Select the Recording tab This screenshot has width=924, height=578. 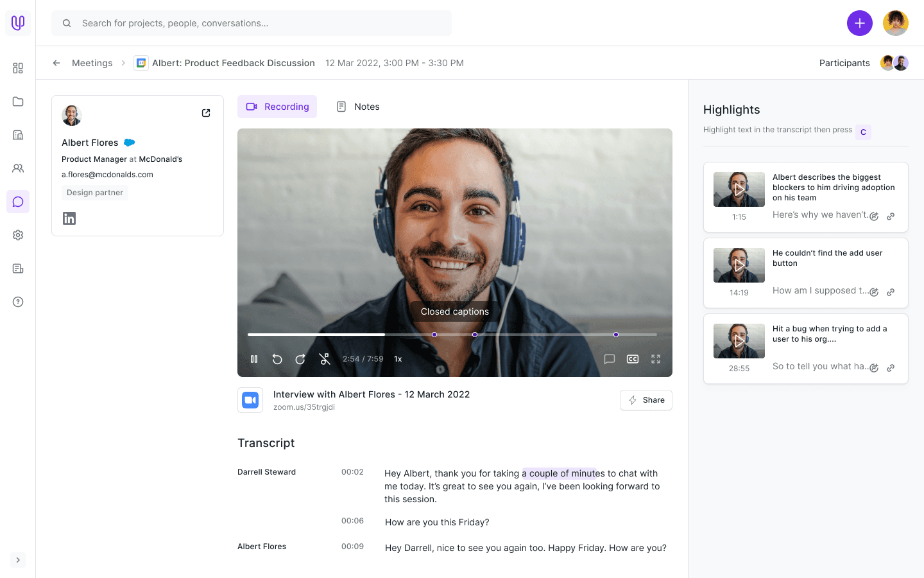pos(277,107)
